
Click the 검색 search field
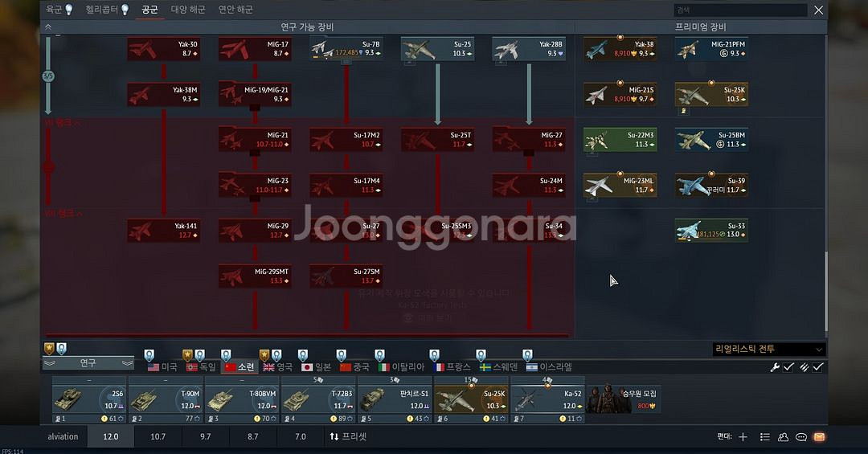[740, 10]
